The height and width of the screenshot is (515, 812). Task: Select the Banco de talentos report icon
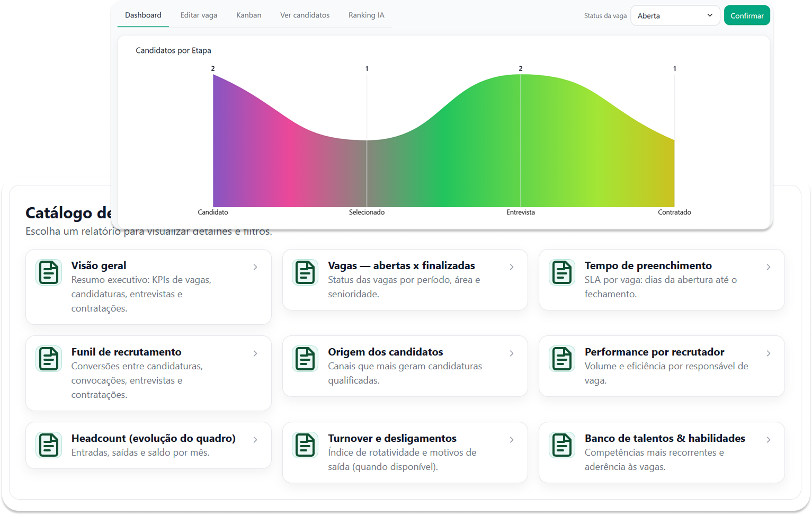[x=561, y=445]
